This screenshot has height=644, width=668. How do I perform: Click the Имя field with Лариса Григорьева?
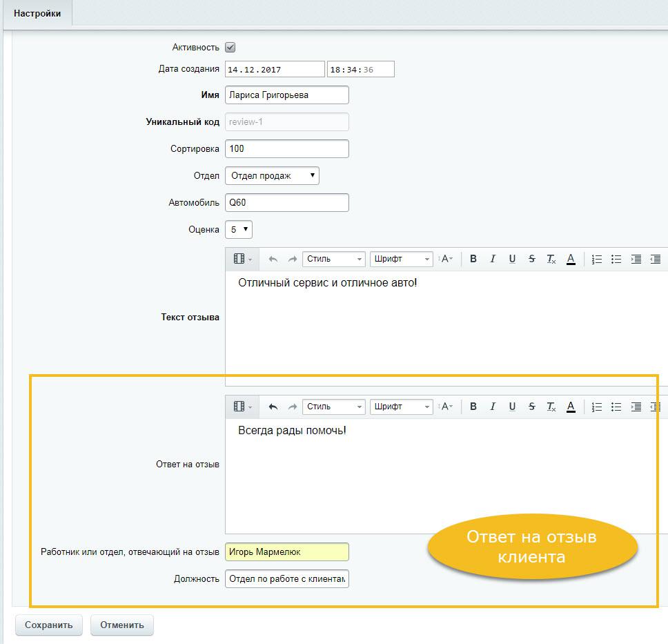pos(286,95)
